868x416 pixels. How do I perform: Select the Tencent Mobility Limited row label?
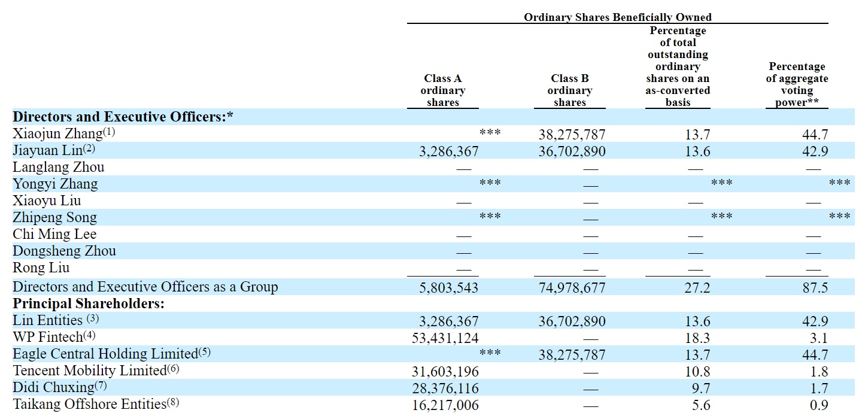(89, 371)
